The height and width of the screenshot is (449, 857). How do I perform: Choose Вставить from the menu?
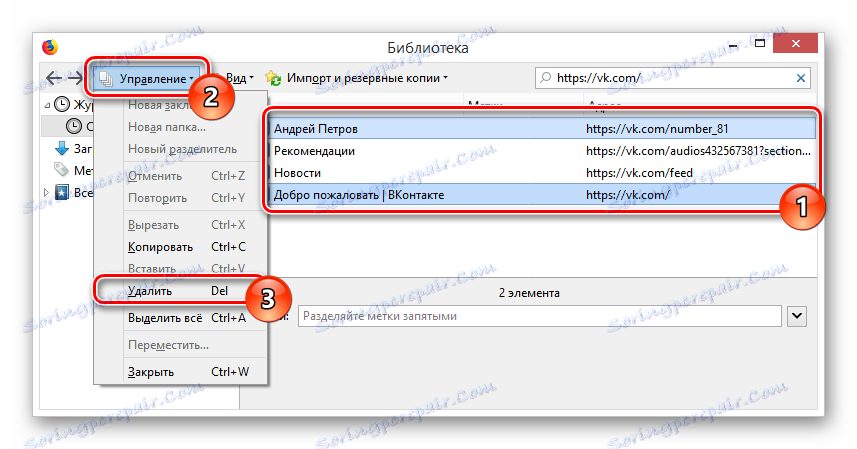[180, 269]
